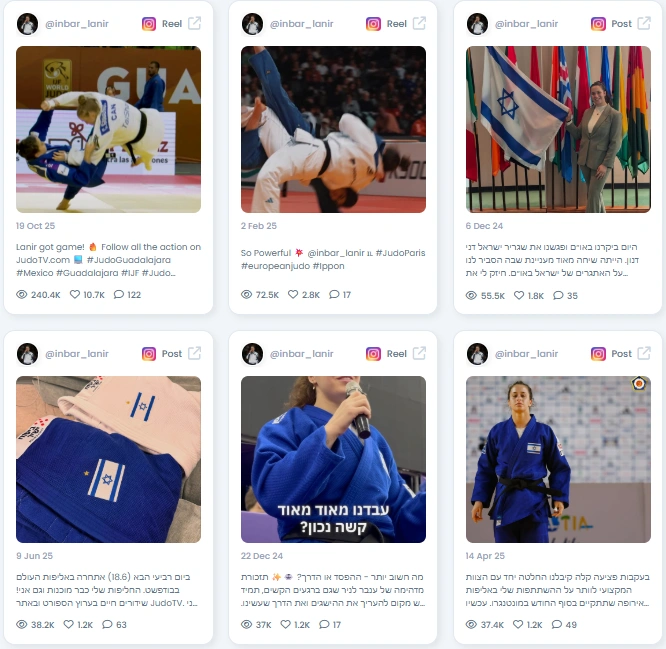Click the eye icon showing 72.5K views
666x649 pixels.
click(246, 294)
